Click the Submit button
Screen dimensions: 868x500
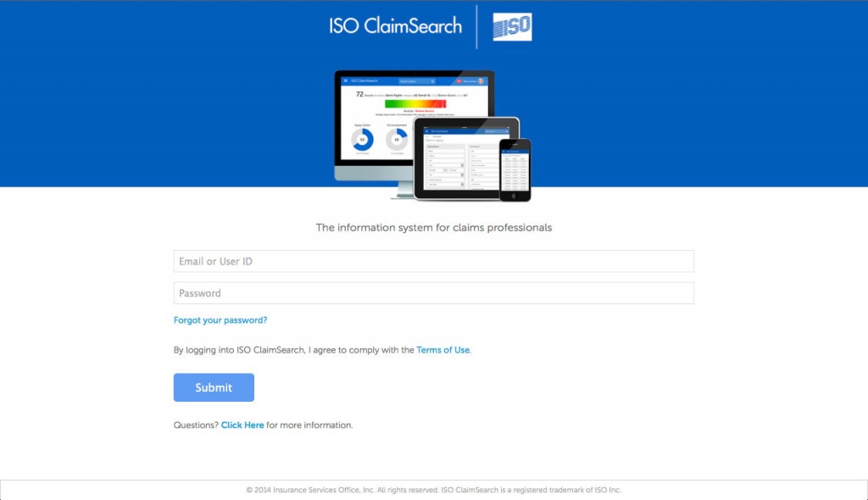tap(214, 387)
